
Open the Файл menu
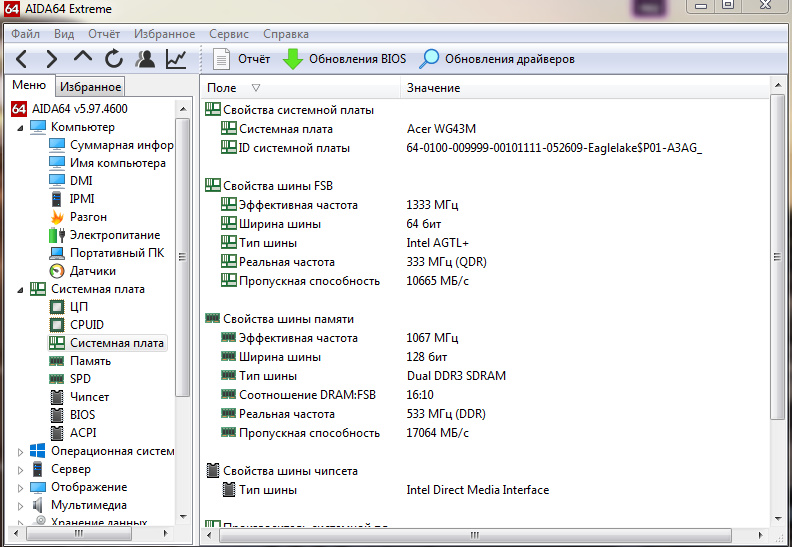click(25, 34)
